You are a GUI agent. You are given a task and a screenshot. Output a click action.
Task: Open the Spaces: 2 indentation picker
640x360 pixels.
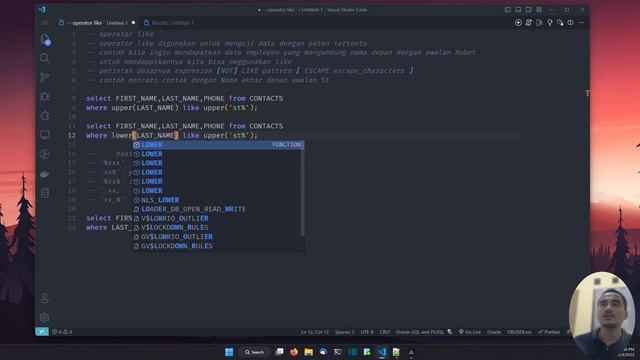pyautogui.click(x=344, y=332)
